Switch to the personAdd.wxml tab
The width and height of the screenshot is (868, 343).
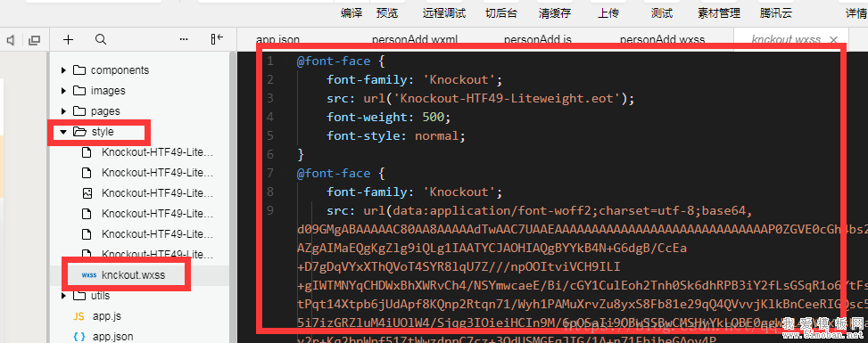[x=415, y=40]
